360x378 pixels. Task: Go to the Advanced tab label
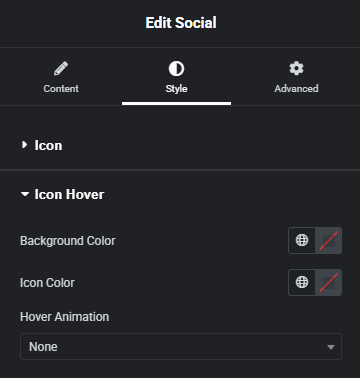[296, 89]
